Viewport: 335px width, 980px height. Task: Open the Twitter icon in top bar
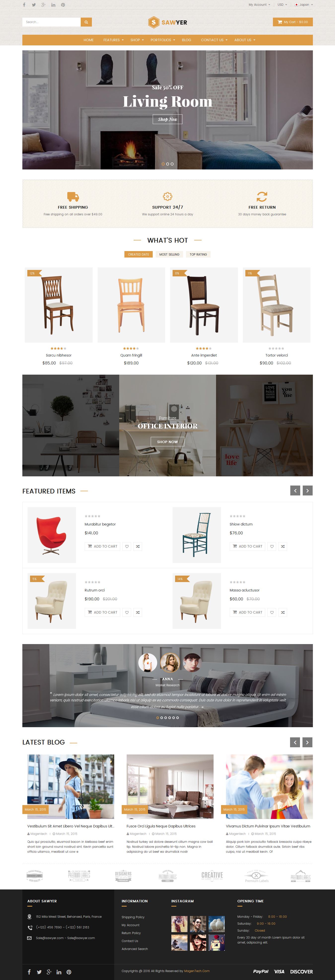[34, 5]
